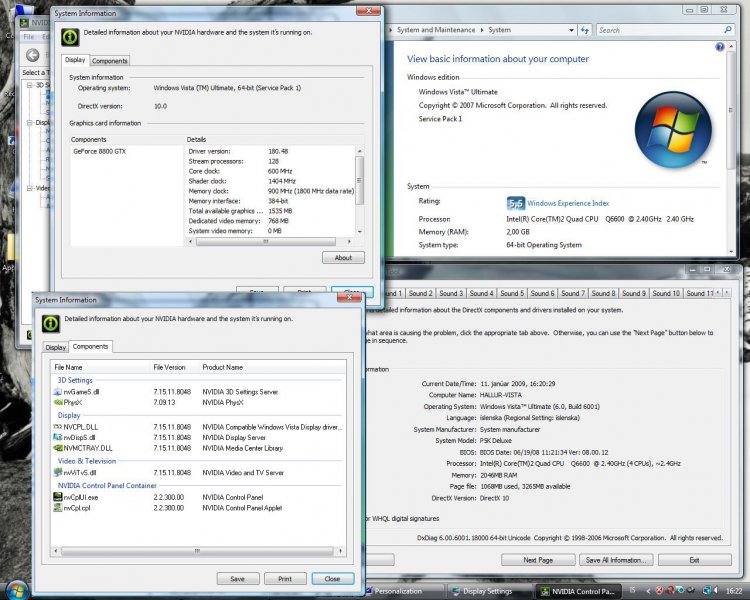The height and width of the screenshot is (600, 750).
Task: Click Save in the Components dialog
Action: pos(238,579)
